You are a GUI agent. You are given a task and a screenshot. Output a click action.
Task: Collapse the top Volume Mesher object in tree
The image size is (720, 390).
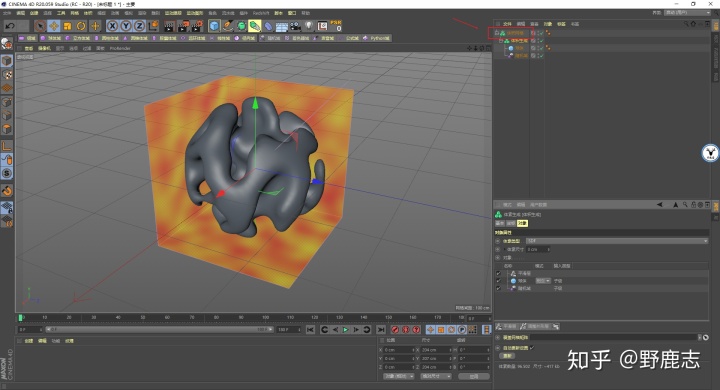pos(496,33)
